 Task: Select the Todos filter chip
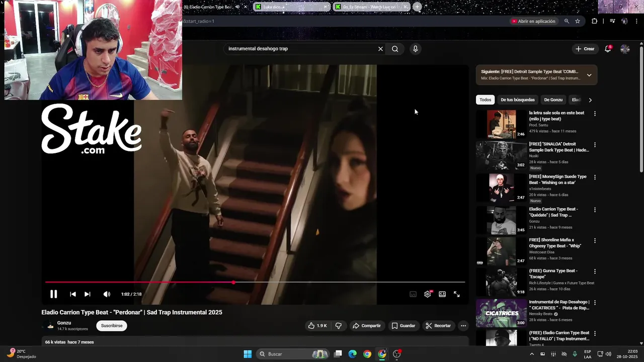(486, 100)
